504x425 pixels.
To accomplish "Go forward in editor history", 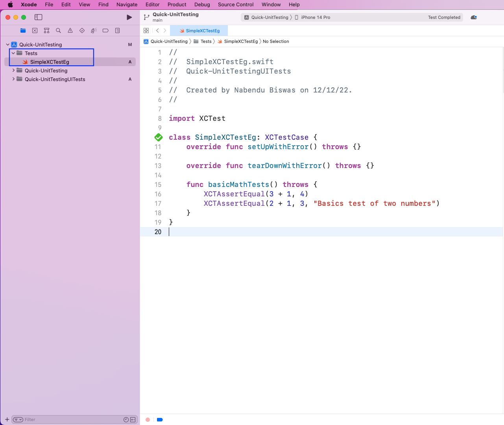I will click(165, 31).
